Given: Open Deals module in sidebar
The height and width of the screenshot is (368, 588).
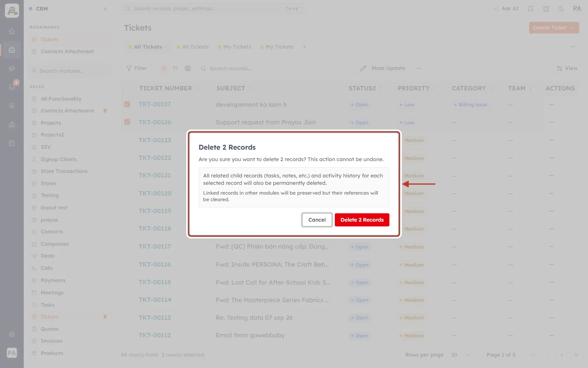Looking at the screenshot, I should 48,256.
